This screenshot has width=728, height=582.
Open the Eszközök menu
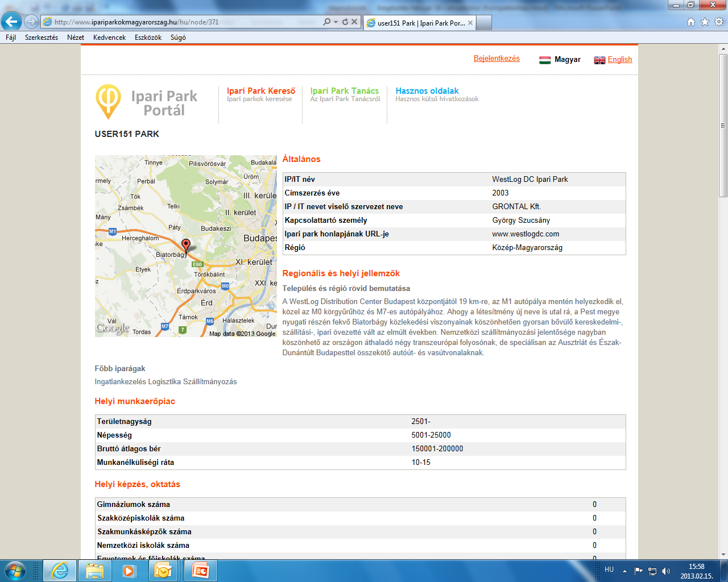(148, 38)
